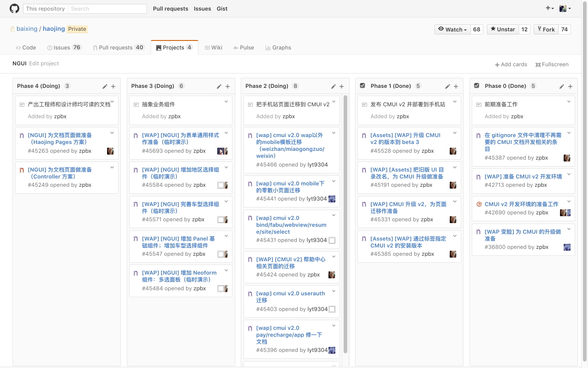Edit Phase 3 (Doing) column via pencil icon
Image resolution: width=588 pixels, height=368 pixels.
point(219,86)
